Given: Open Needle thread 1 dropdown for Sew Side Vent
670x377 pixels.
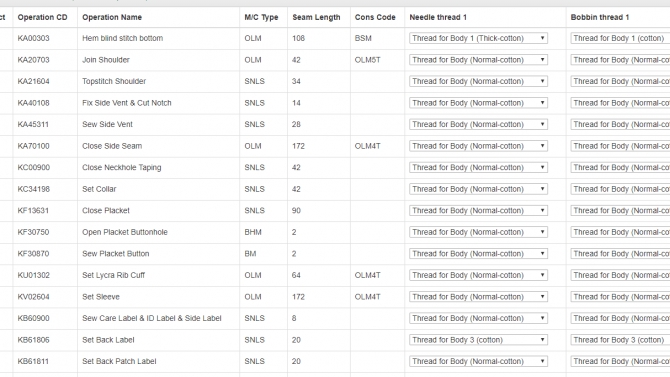Looking at the screenshot, I should click(x=478, y=124).
